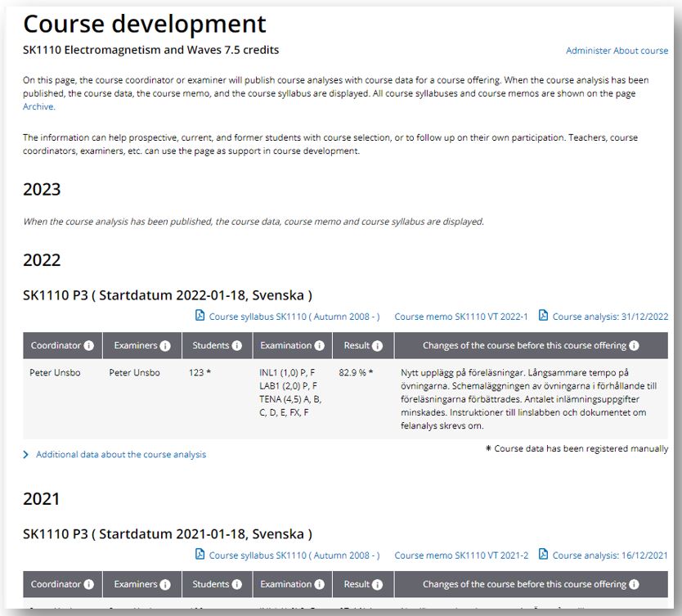Open Administer About course link
The height and width of the screenshot is (616, 682).
617,51
